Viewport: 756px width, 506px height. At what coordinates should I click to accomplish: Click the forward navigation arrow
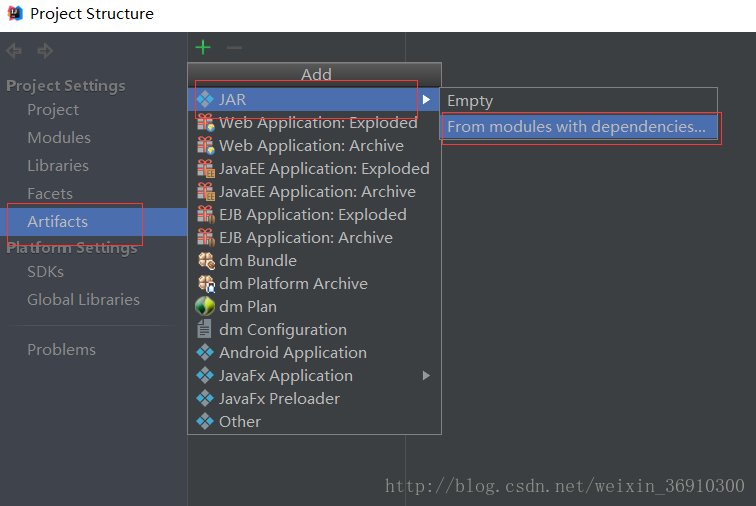[45, 50]
